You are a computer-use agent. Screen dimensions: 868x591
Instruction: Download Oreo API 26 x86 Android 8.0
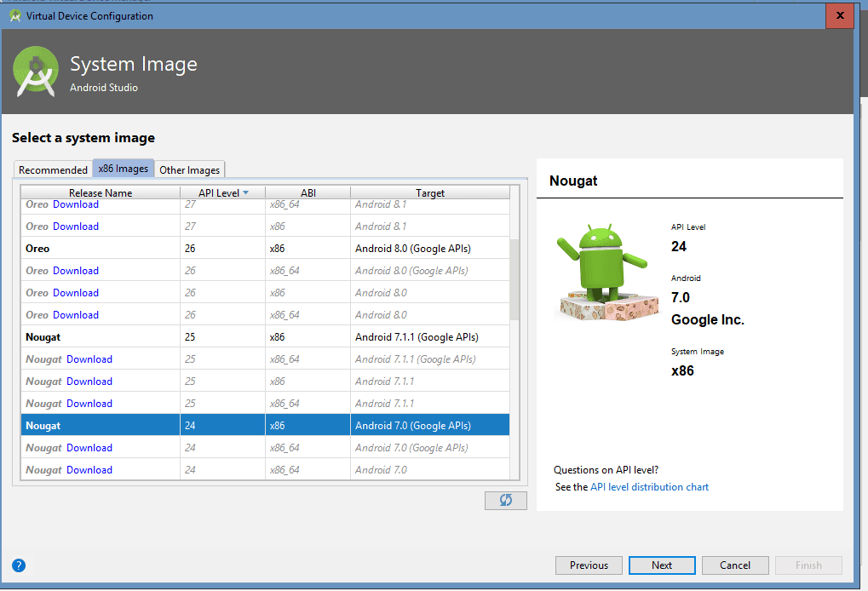pyautogui.click(x=76, y=293)
